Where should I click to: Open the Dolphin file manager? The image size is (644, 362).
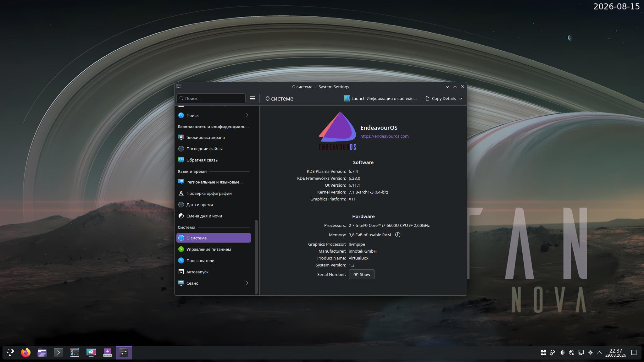pyautogui.click(x=42, y=353)
